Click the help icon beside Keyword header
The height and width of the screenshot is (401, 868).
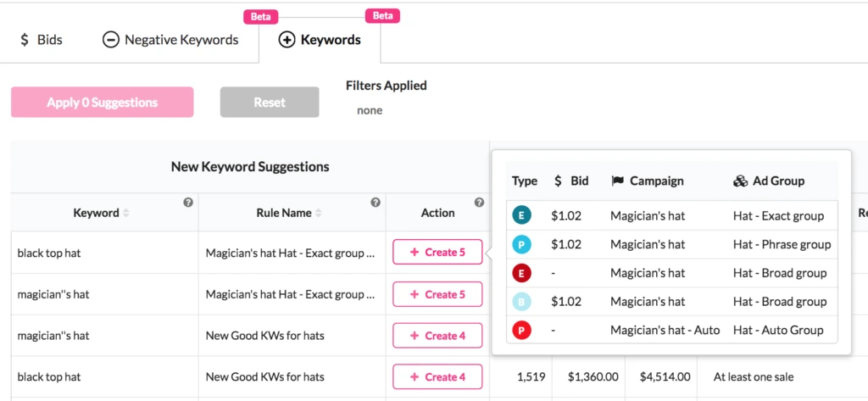click(188, 203)
